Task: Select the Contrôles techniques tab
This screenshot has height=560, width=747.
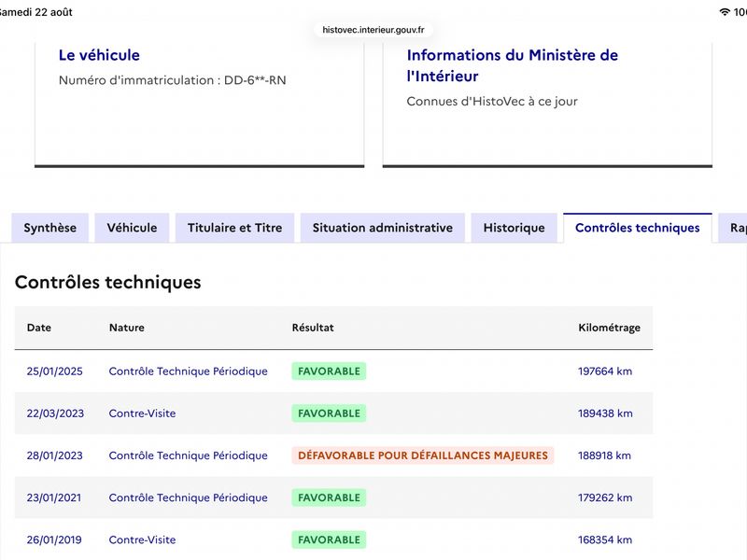Action: pos(638,228)
